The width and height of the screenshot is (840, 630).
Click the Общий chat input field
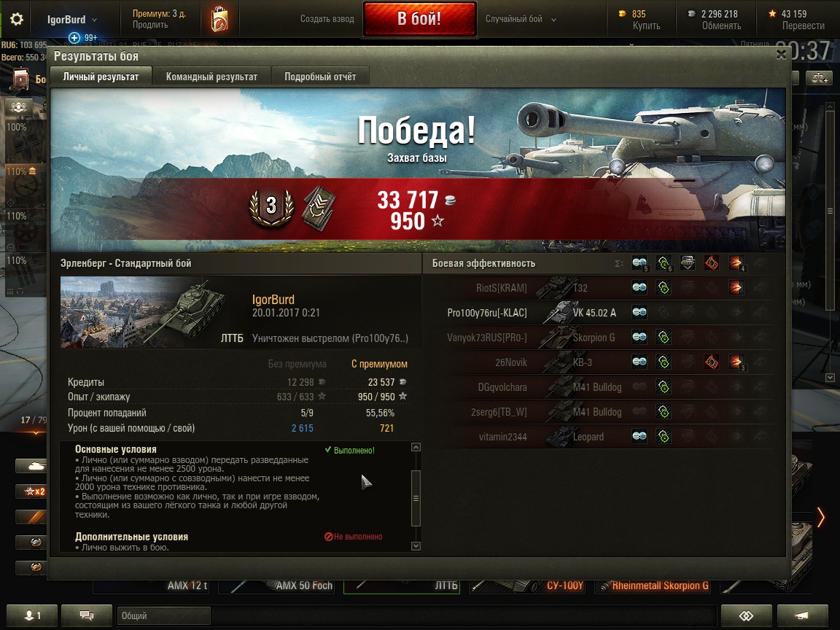coord(163,615)
